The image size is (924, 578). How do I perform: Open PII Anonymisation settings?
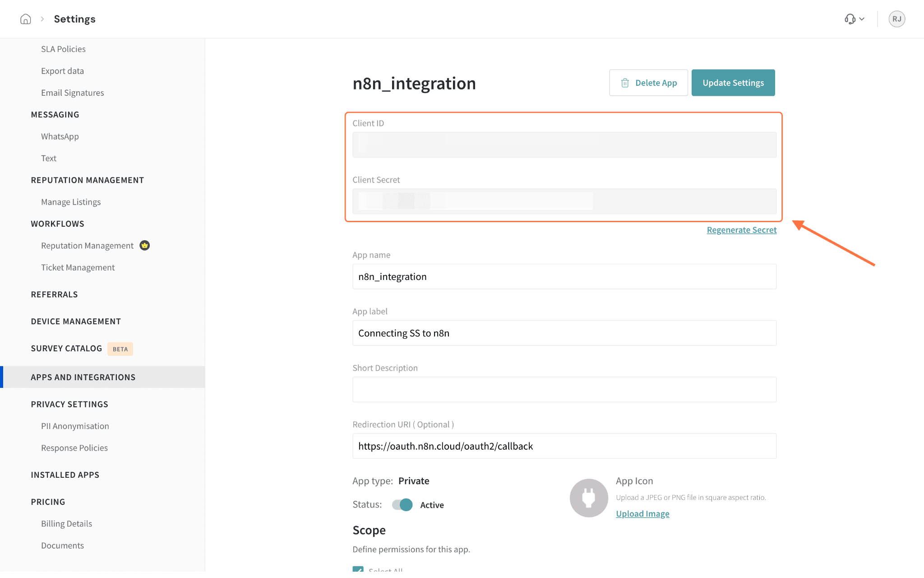pyautogui.click(x=75, y=426)
